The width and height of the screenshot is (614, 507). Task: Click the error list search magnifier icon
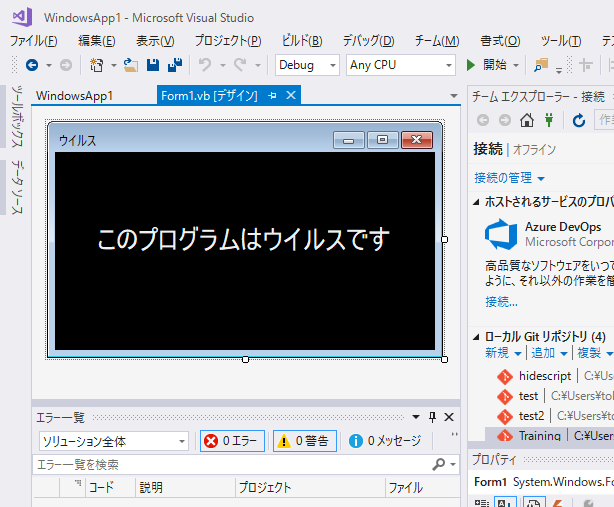pos(439,464)
